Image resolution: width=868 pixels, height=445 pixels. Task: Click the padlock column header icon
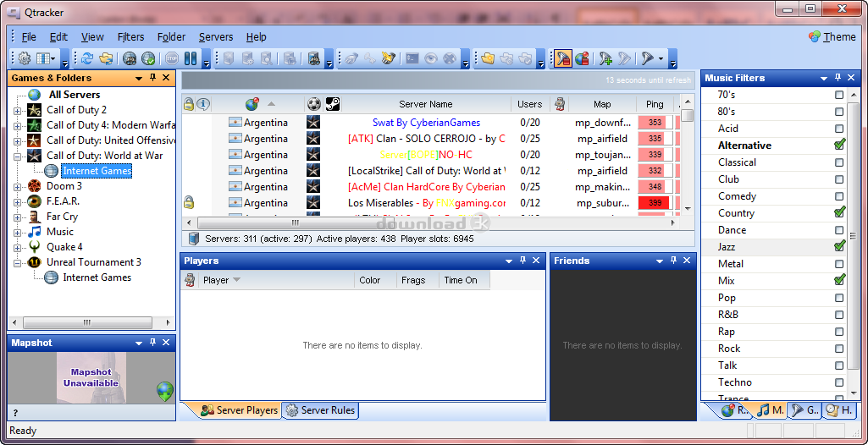[189, 104]
